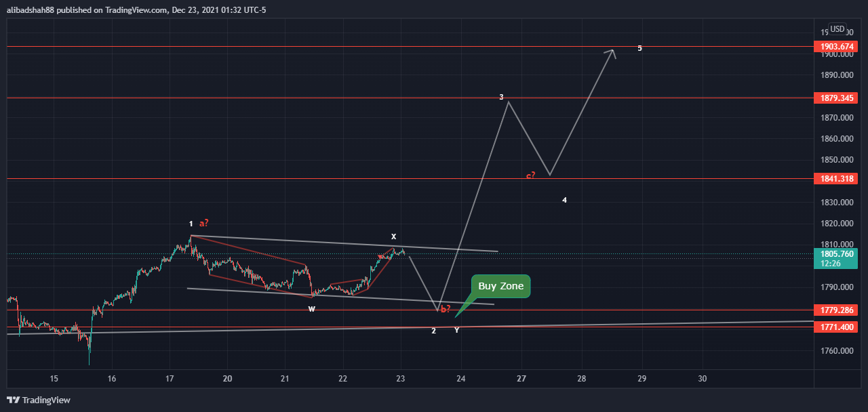This screenshot has width=868, height=412.
Task: Click the 1760.000 price axis tick
Action: [x=838, y=351]
